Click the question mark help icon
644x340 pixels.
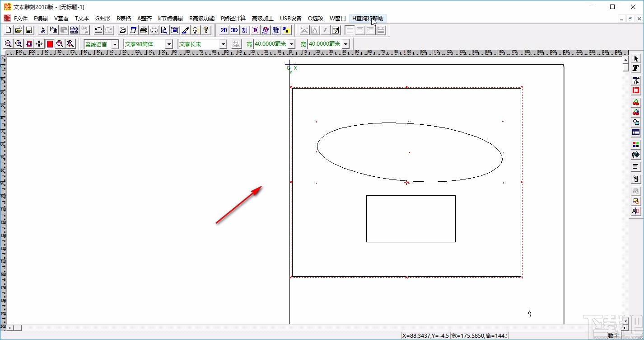coord(206,30)
